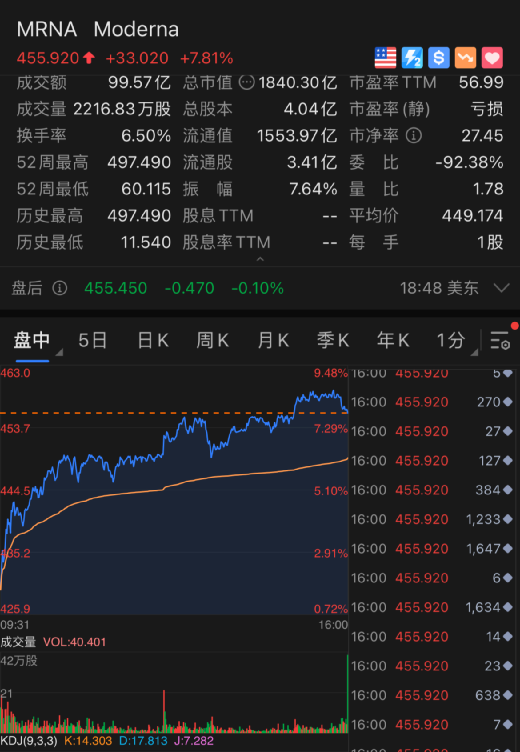This screenshot has width=520, height=752.
Task: Collapse the stock details panel chevron
Action: (x=260, y=259)
